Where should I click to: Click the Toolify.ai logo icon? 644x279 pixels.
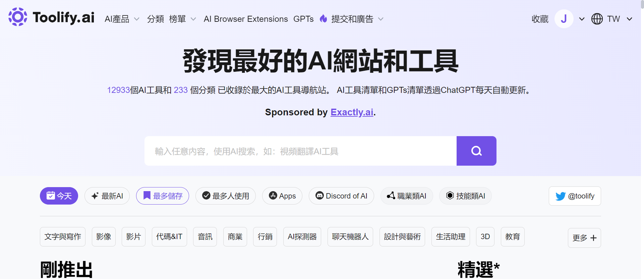(18, 17)
